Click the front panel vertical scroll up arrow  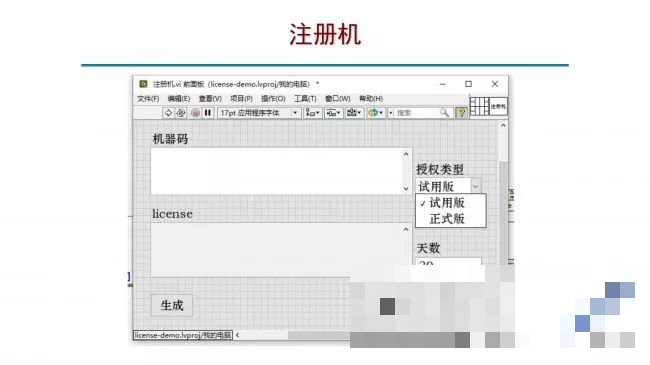tap(503, 125)
